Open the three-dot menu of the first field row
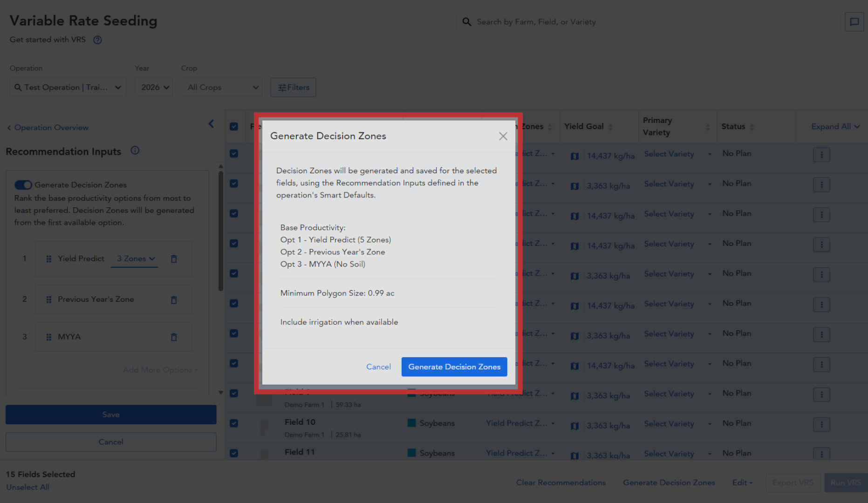The image size is (868, 503). [822, 155]
